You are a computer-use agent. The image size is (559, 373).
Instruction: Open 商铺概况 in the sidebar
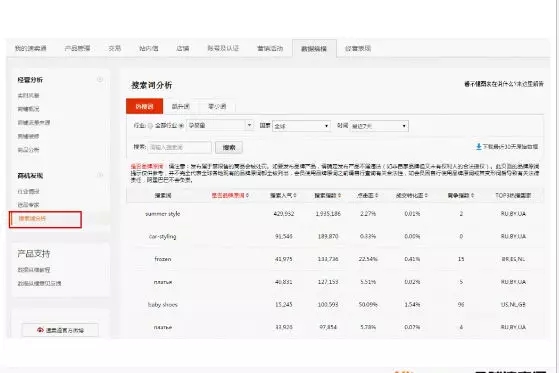[x=29, y=109]
